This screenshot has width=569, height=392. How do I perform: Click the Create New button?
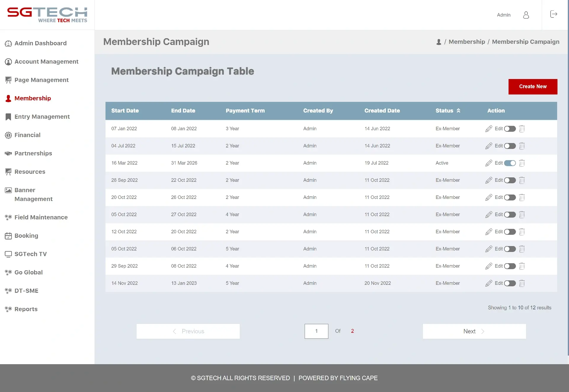coord(533,86)
